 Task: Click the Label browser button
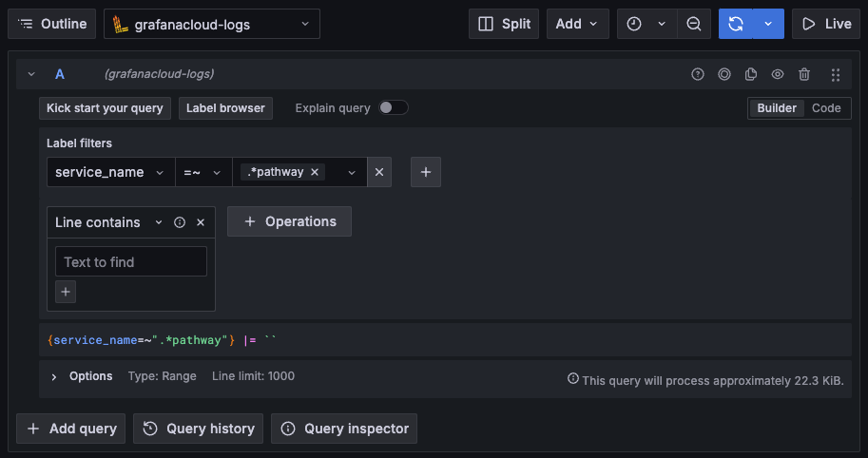(x=225, y=107)
